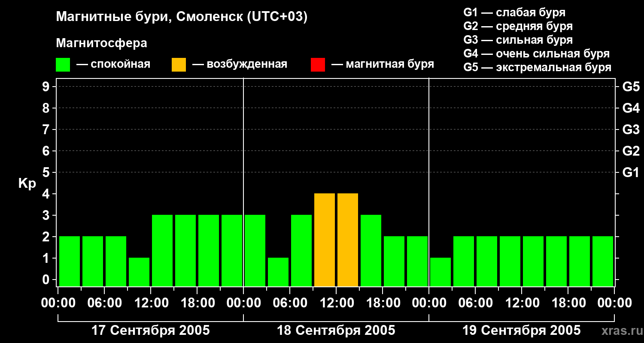644x343 pixels.
Task: Click the red 'магнитная буря' legend swatch
Action: (318, 65)
